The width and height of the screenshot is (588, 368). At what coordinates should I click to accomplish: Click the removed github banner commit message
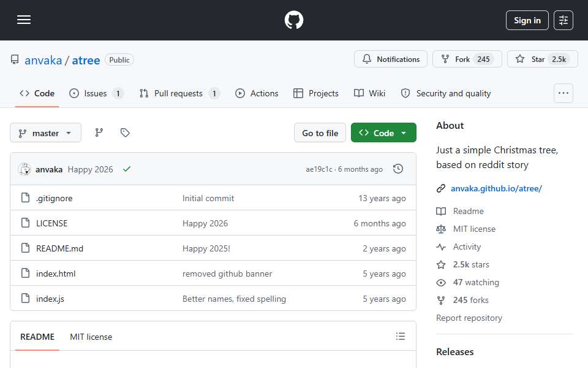click(x=227, y=274)
